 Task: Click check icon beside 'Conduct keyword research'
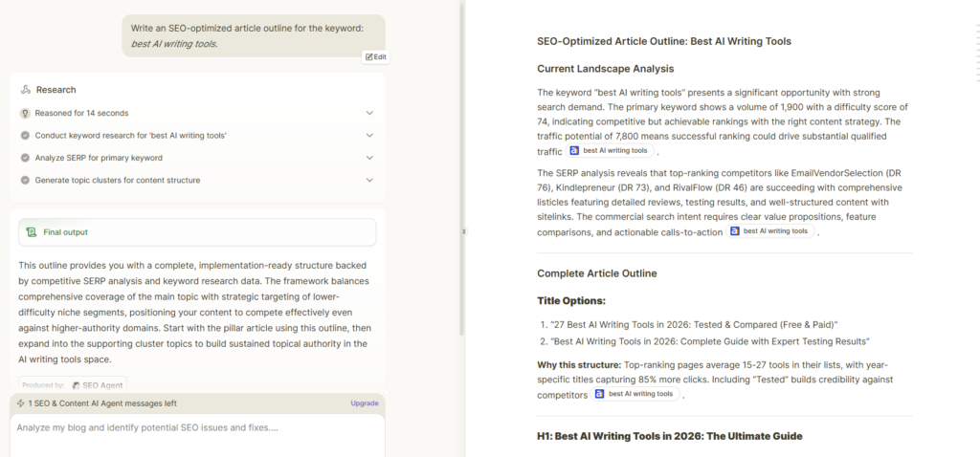tap(25, 136)
